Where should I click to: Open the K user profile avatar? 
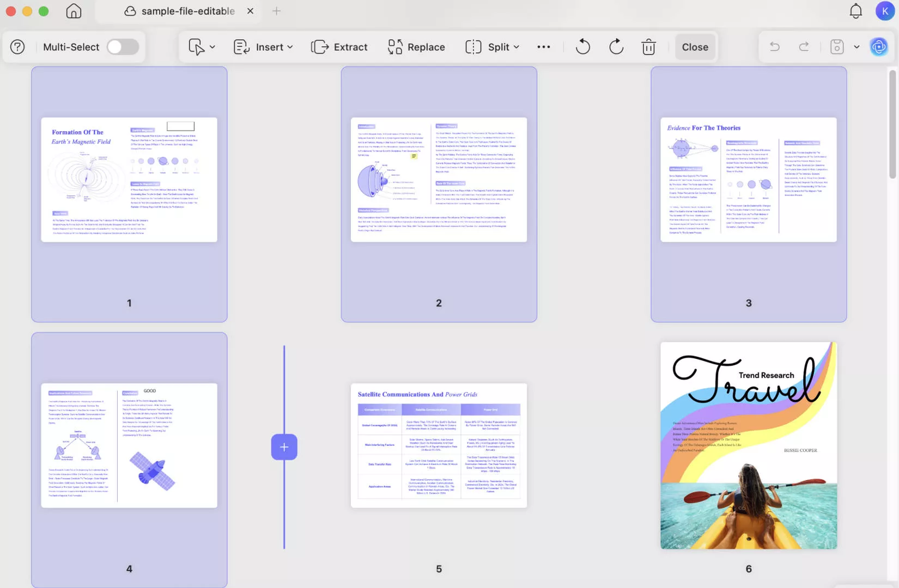[x=885, y=11]
